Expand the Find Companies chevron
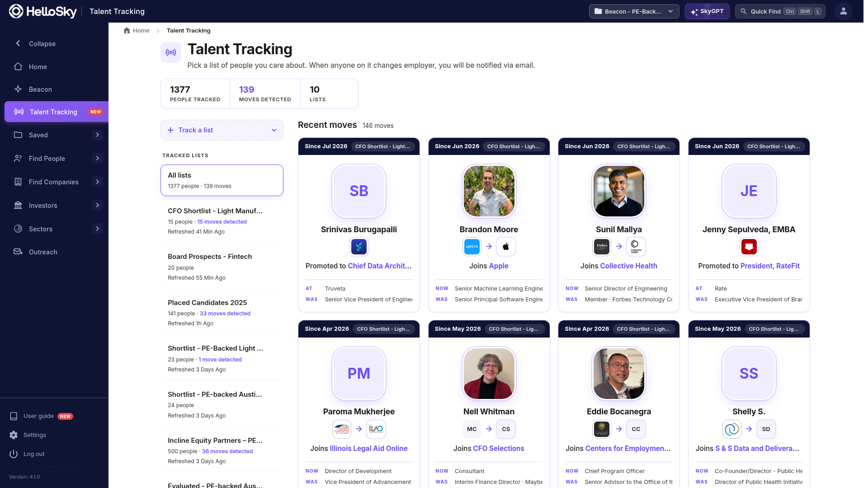This screenshot has height=488, width=868. 97,182
